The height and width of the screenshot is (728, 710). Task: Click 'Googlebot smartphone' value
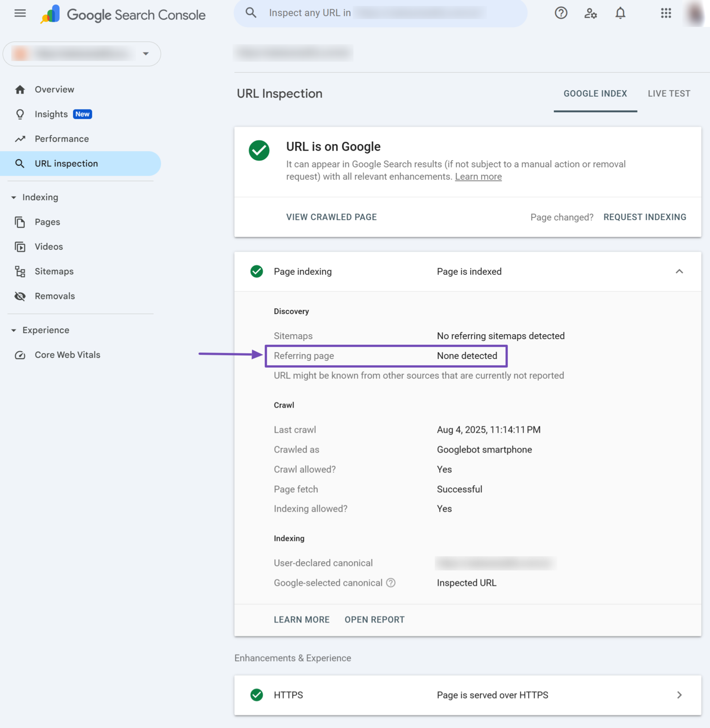coord(484,450)
